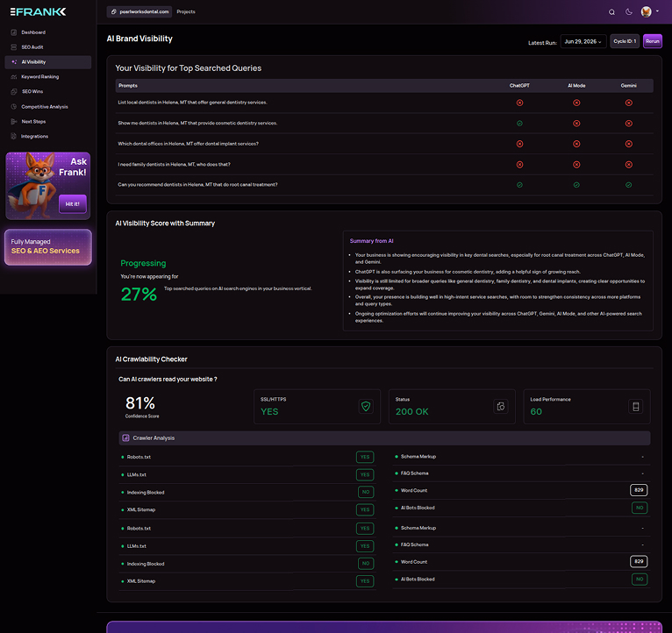Click AI Mode red X for family dentists prompt
Image resolution: width=672 pixels, height=633 pixels.
click(576, 165)
